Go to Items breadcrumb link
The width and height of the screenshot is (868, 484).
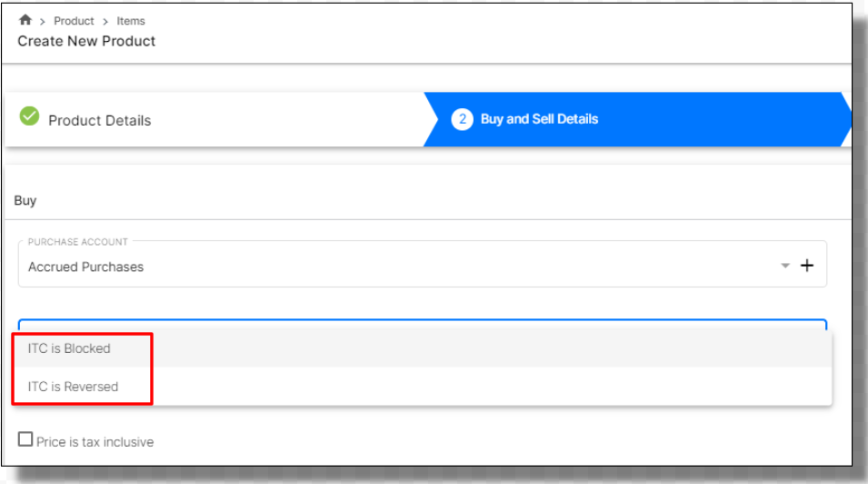point(131,21)
